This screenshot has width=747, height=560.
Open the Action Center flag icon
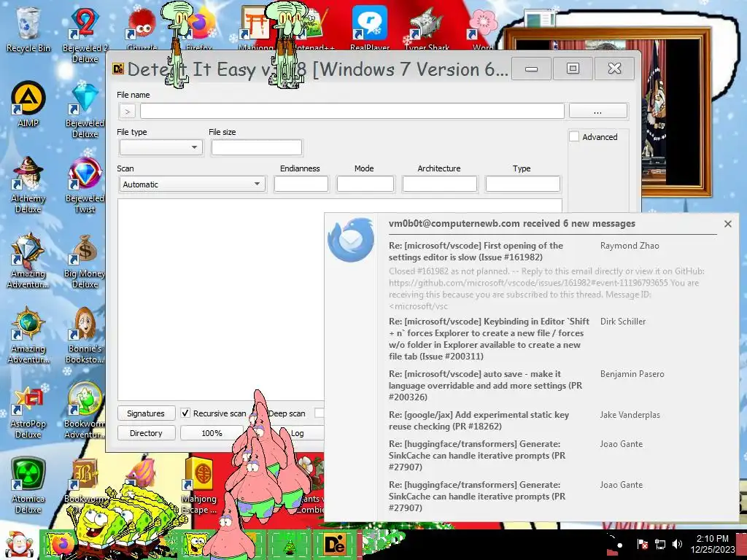click(642, 544)
